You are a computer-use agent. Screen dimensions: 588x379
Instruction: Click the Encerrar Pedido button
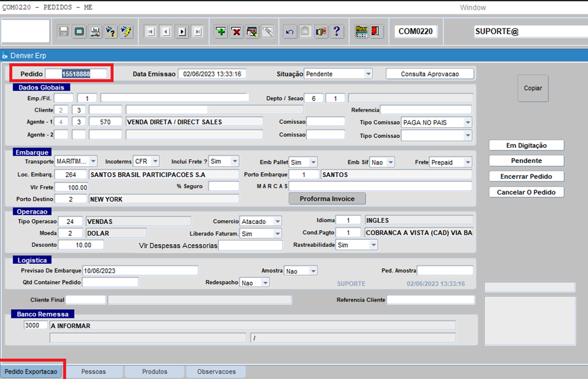tap(526, 176)
